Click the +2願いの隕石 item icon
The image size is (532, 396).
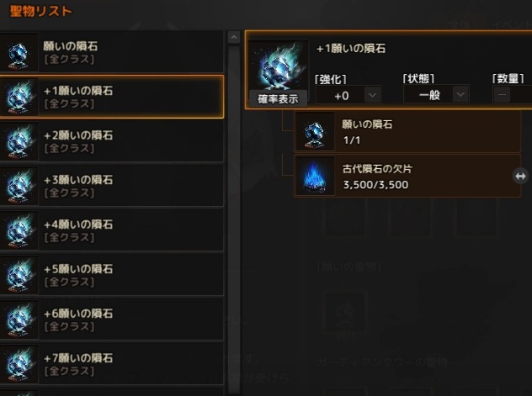tap(19, 141)
